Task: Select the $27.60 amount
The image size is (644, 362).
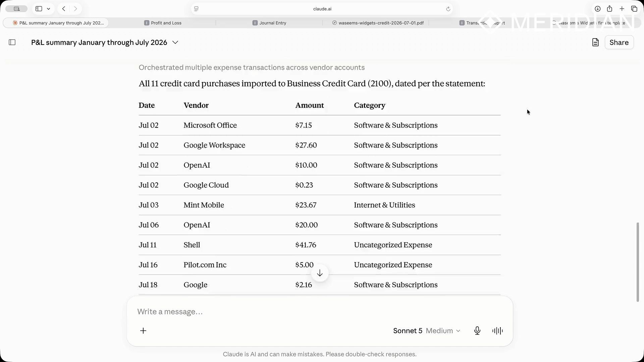Action: pos(306,145)
